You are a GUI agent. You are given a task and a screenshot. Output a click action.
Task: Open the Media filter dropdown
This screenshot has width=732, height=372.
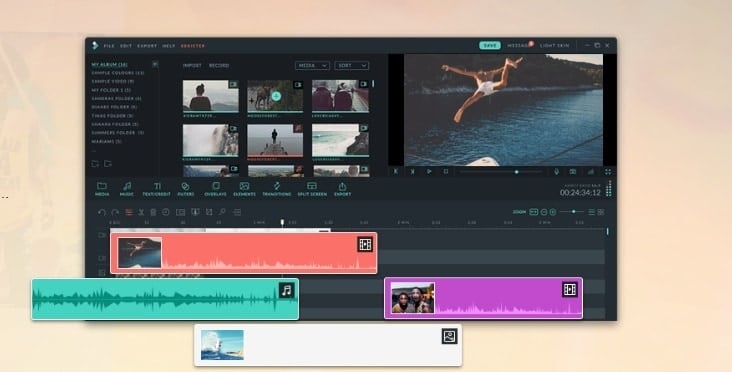[x=312, y=66]
